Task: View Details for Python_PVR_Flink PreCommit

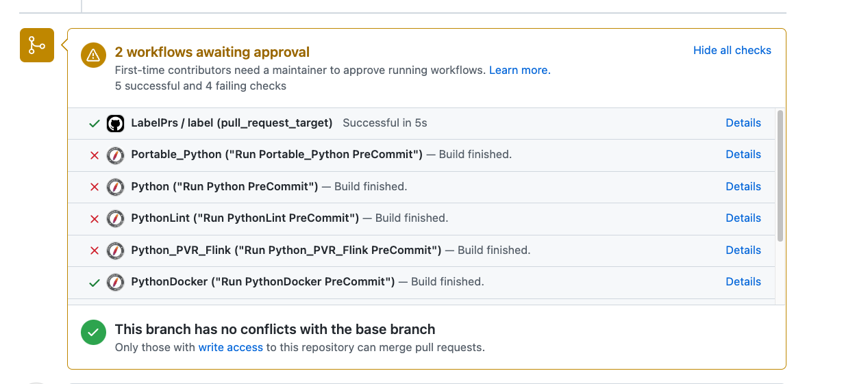Action: [743, 250]
